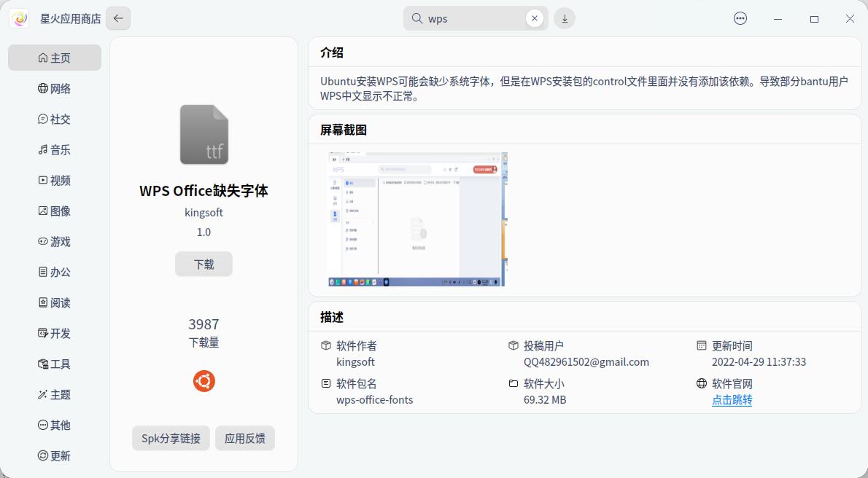Click the download manager icon beside search
This screenshot has height=478, width=868.
(x=565, y=17)
